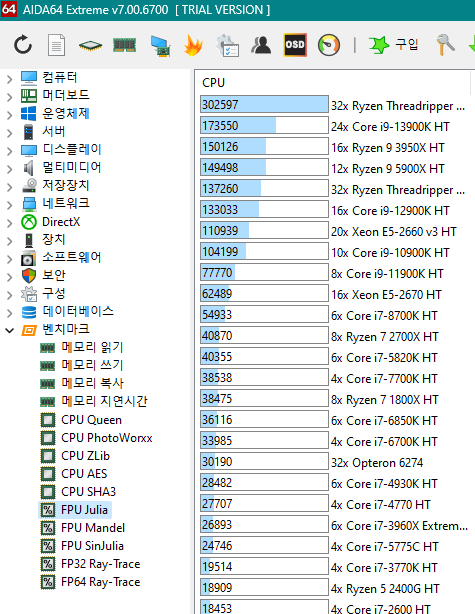Click the green star purchase icon
This screenshot has height=614, width=475.
(379, 45)
